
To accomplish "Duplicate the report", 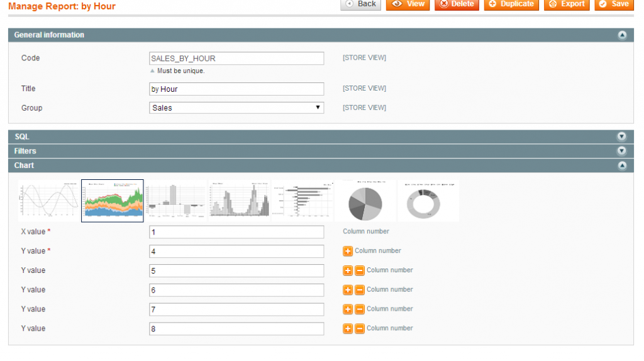I will 511,4.
